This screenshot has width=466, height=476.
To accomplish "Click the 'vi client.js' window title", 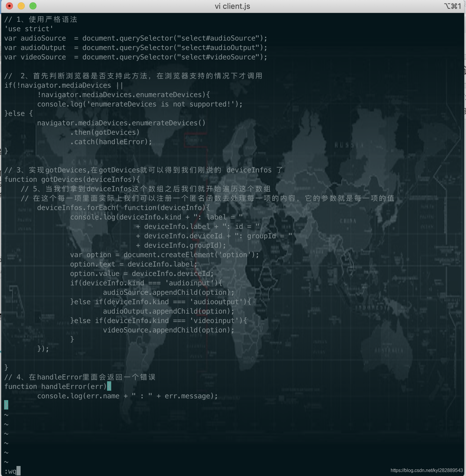I will pos(232,6).
